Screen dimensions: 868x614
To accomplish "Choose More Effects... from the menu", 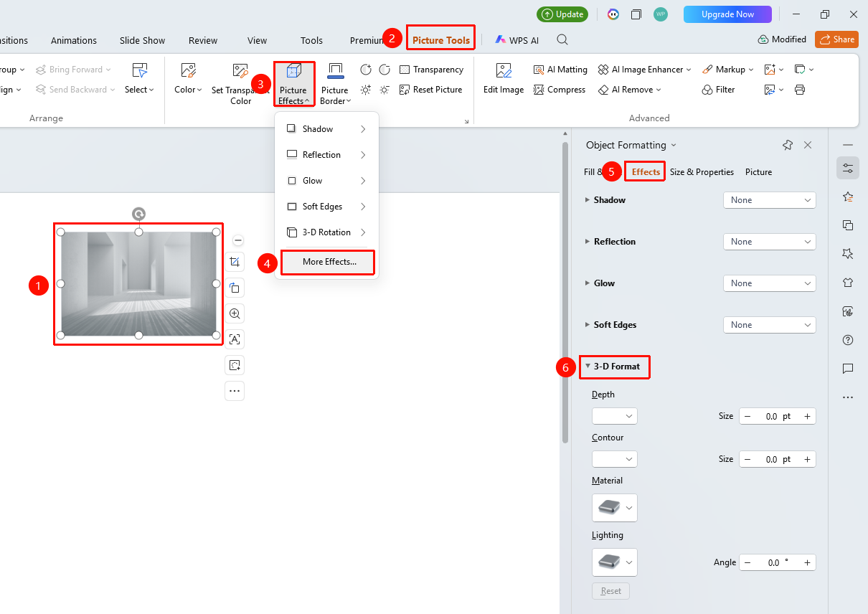I will 329,262.
